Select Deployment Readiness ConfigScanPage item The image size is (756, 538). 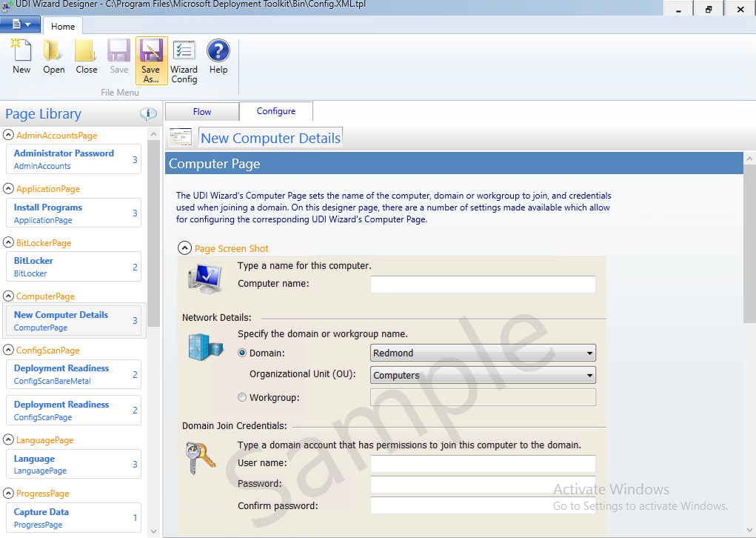(73, 410)
